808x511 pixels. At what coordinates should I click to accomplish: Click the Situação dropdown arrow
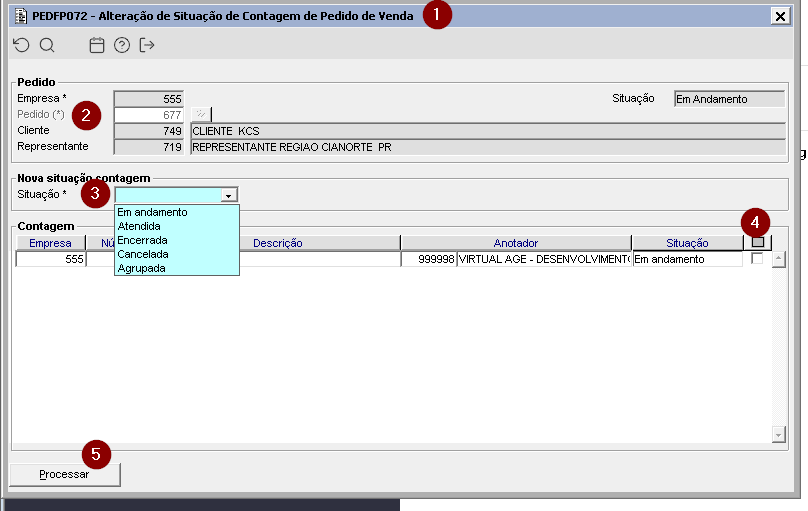(x=228, y=195)
